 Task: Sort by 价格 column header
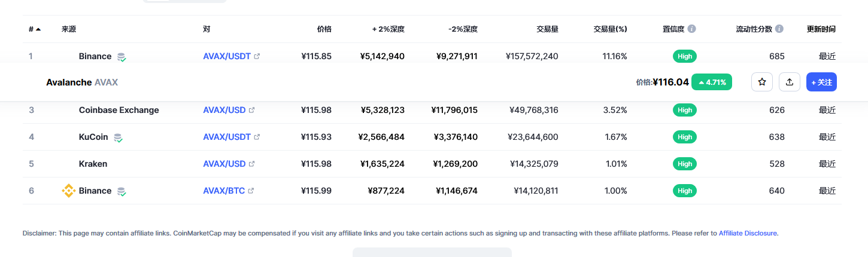pyautogui.click(x=324, y=29)
